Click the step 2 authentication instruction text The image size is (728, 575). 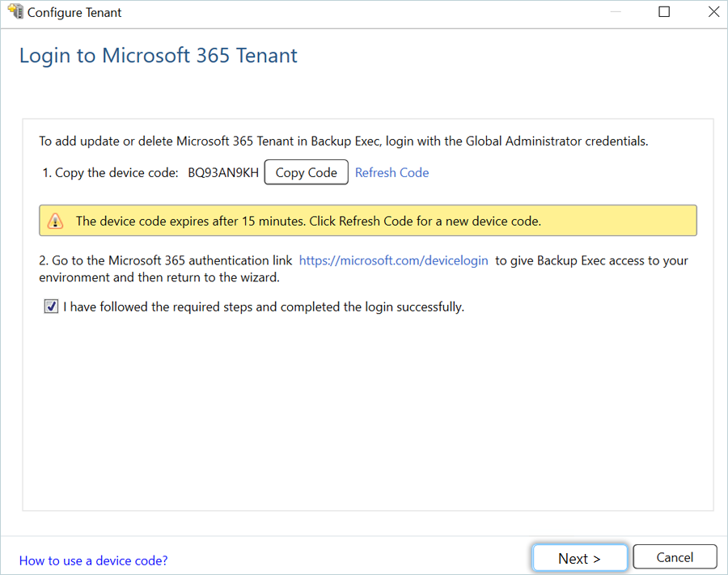click(166, 260)
